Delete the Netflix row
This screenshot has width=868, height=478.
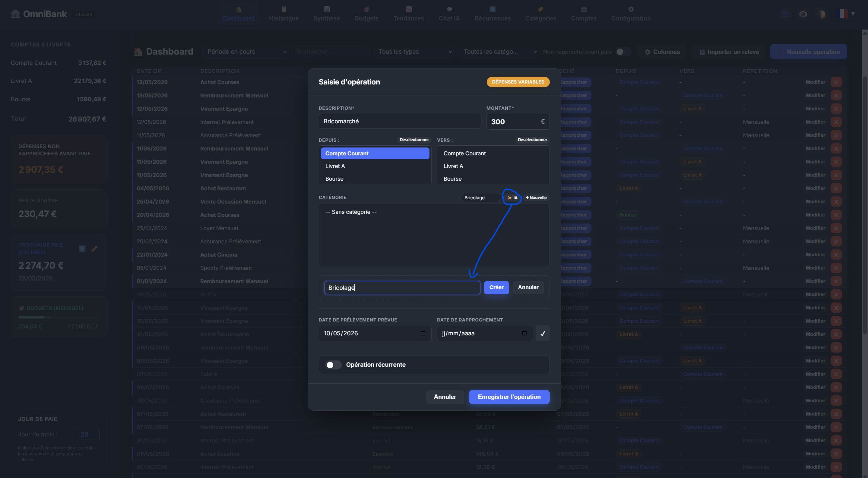(x=836, y=294)
